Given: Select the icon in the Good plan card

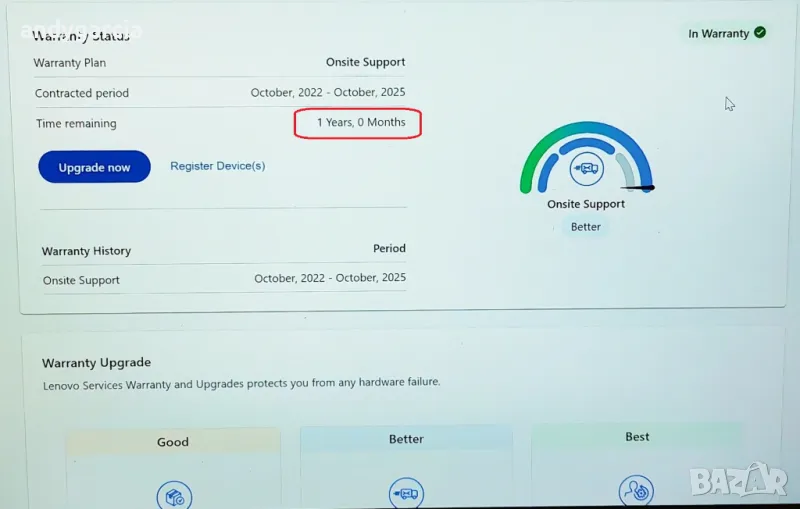Looking at the screenshot, I should pos(174,494).
